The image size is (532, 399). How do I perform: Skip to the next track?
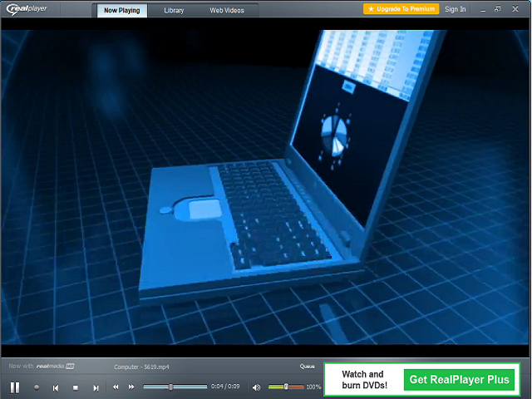[96, 388]
